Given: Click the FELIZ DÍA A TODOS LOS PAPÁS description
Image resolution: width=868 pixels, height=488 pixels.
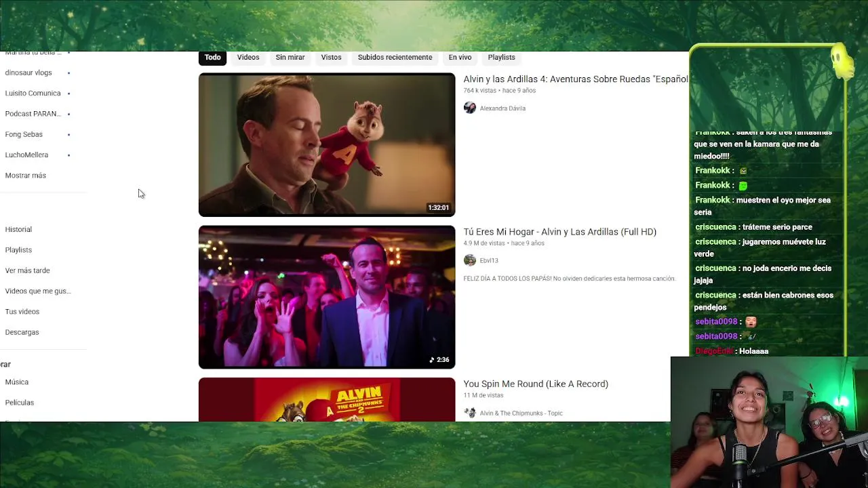Looking at the screenshot, I should point(569,279).
